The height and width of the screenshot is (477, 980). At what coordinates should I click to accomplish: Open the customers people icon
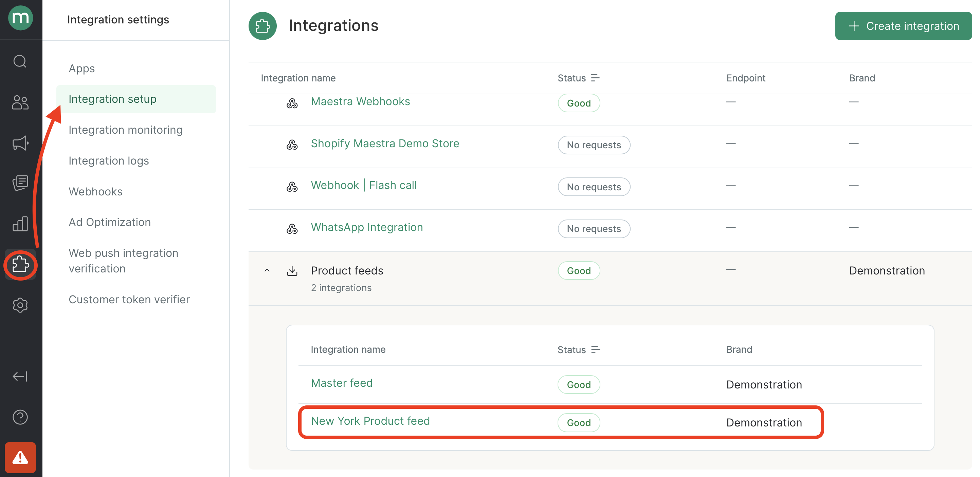pos(20,102)
